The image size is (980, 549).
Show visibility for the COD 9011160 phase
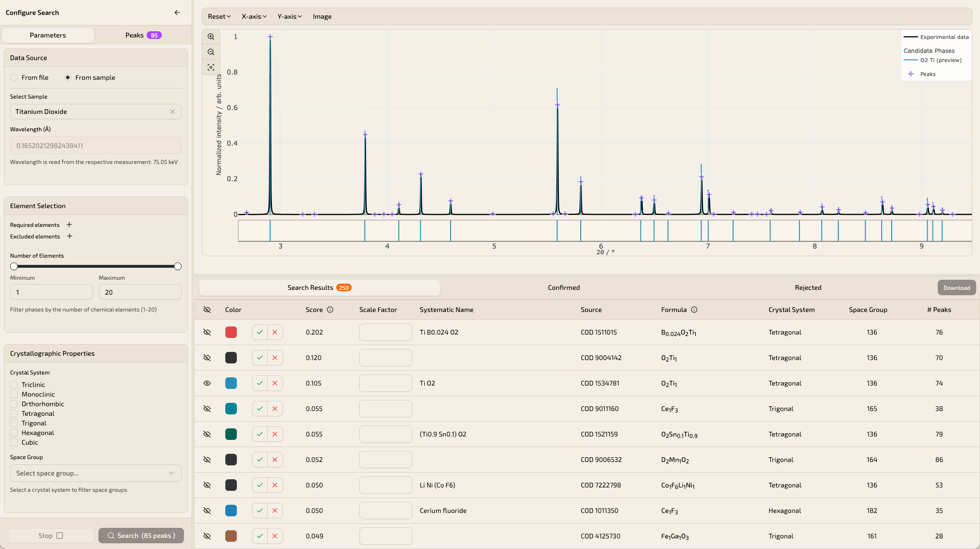tap(207, 409)
